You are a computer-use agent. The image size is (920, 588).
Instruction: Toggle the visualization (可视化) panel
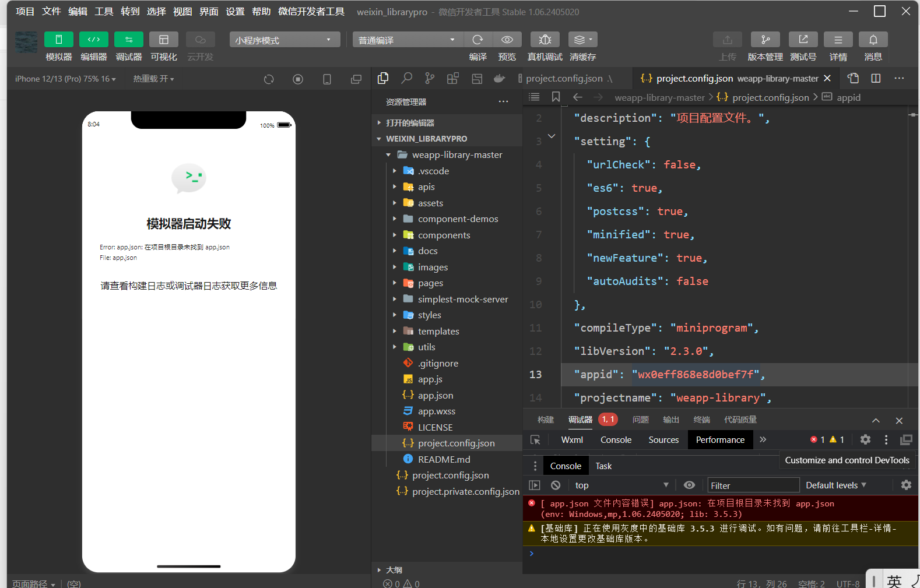[x=164, y=40]
